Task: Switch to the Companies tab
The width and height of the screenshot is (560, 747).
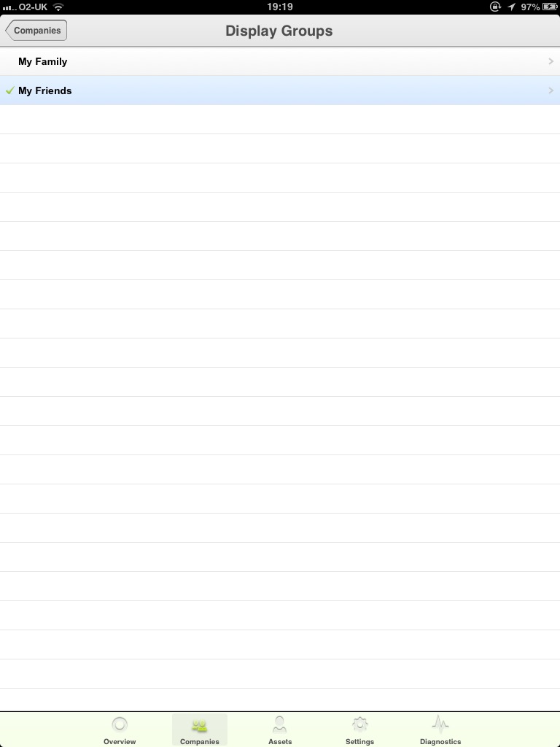Action: point(200,730)
